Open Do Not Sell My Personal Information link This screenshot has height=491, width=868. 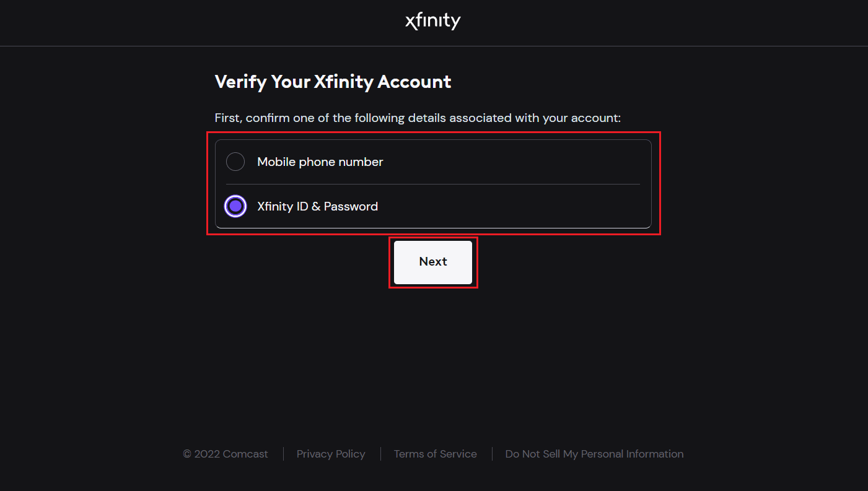coord(594,454)
